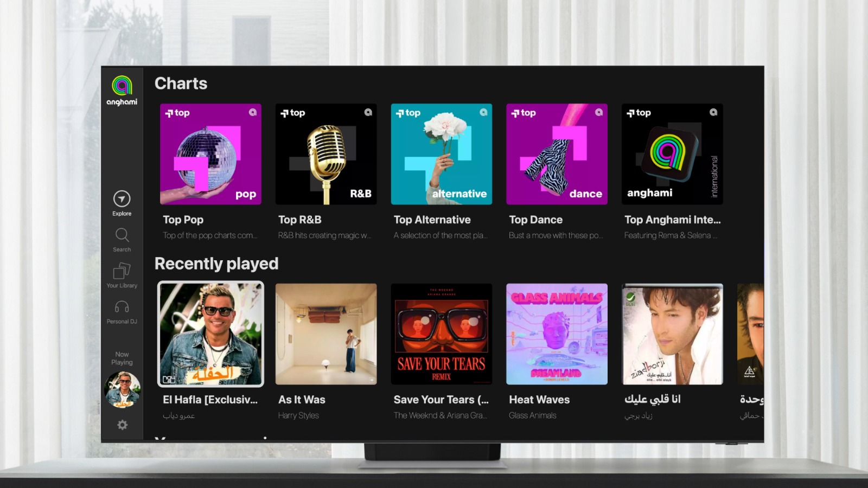Click the Top Dance title text
Image resolution: width=868 pixels, height=488 pixels.
pyautogui.click(x=535, y=220)
